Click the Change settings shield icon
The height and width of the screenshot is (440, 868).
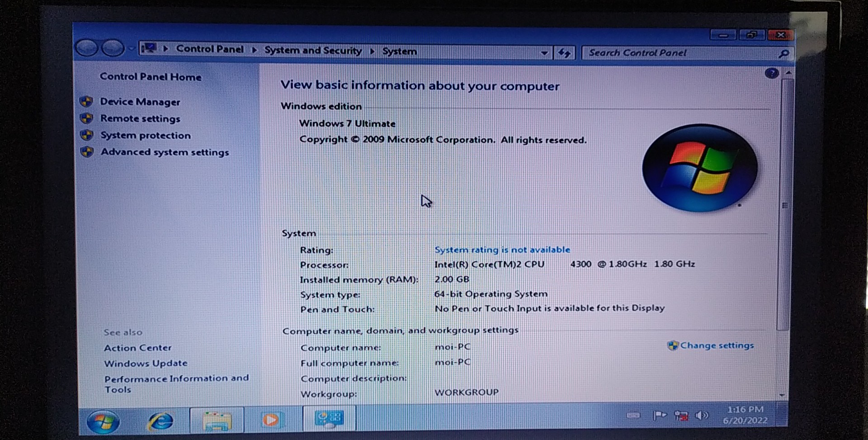(673, 345)
